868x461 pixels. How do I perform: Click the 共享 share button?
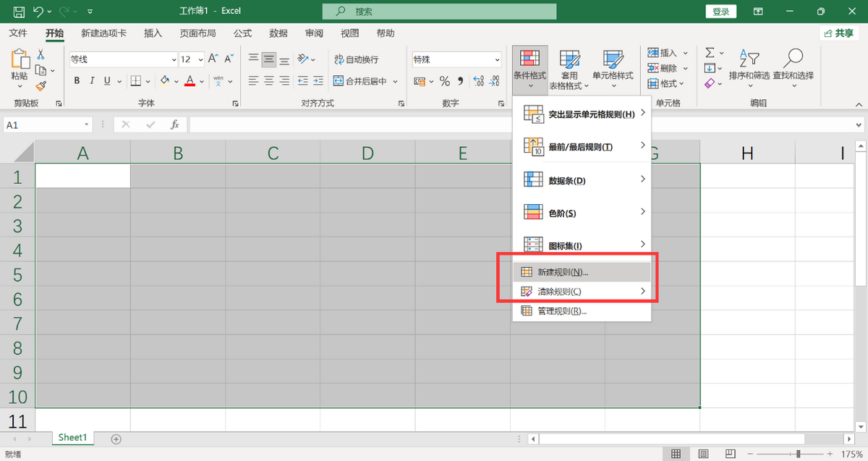point(839,33)
